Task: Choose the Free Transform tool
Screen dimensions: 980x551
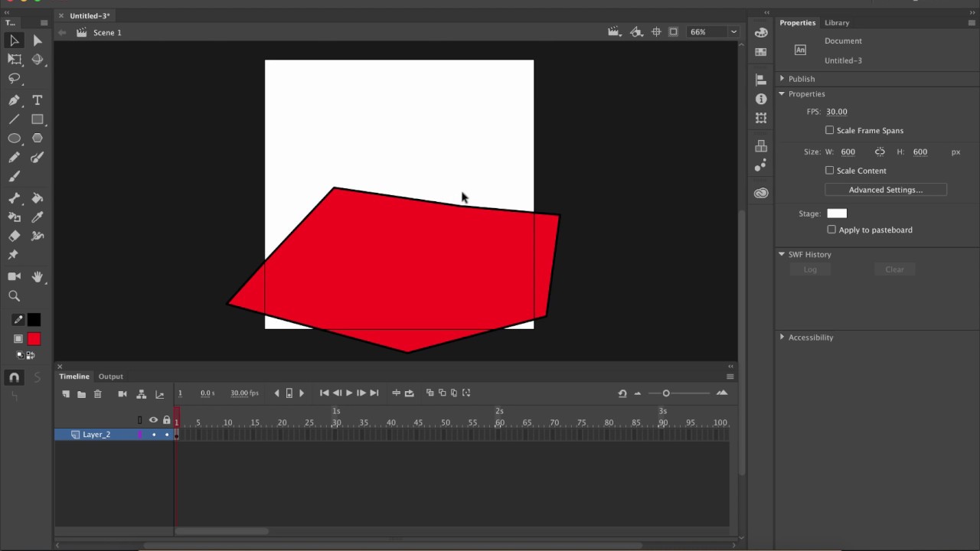Action: [15, 59]
